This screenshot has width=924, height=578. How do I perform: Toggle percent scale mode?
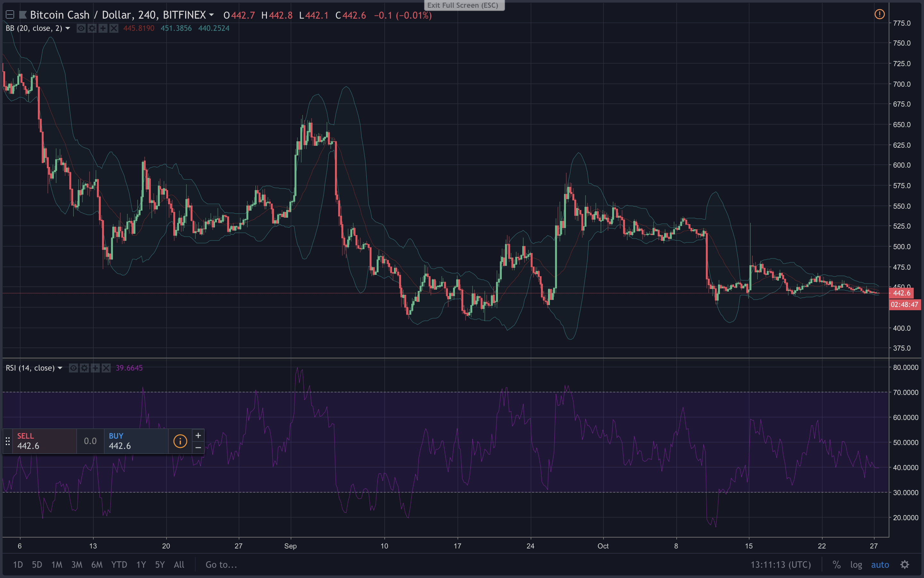(836, 565)
